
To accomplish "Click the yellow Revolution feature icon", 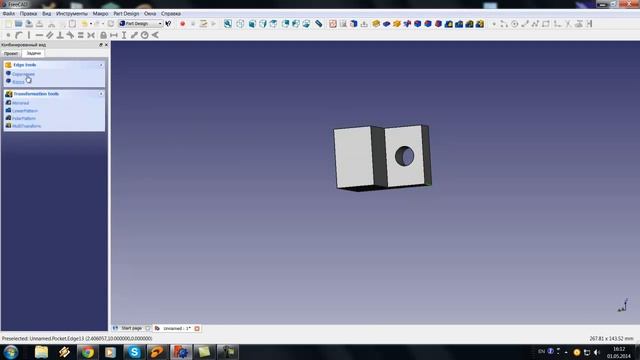I will pos(397,24).
